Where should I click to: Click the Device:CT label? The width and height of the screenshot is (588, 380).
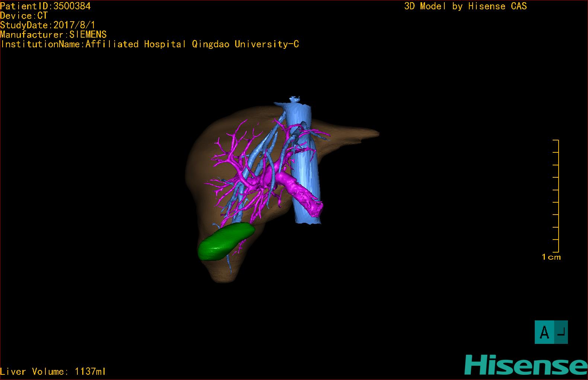[x=24, y=16]
